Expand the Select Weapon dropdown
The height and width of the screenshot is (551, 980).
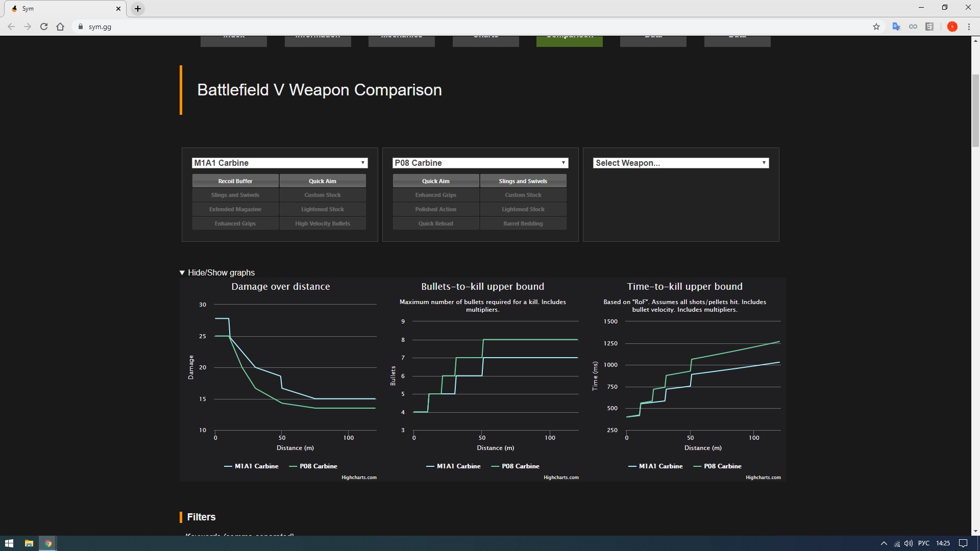click(x=681, y=163)
